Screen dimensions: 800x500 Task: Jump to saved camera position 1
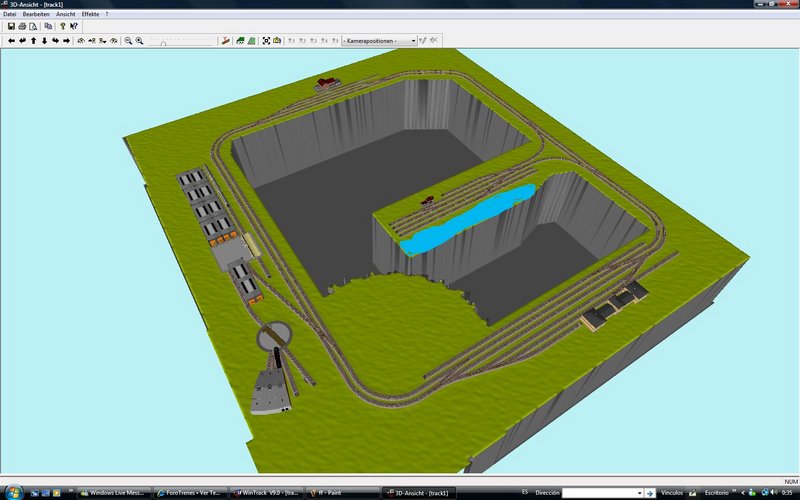[291, 40]
